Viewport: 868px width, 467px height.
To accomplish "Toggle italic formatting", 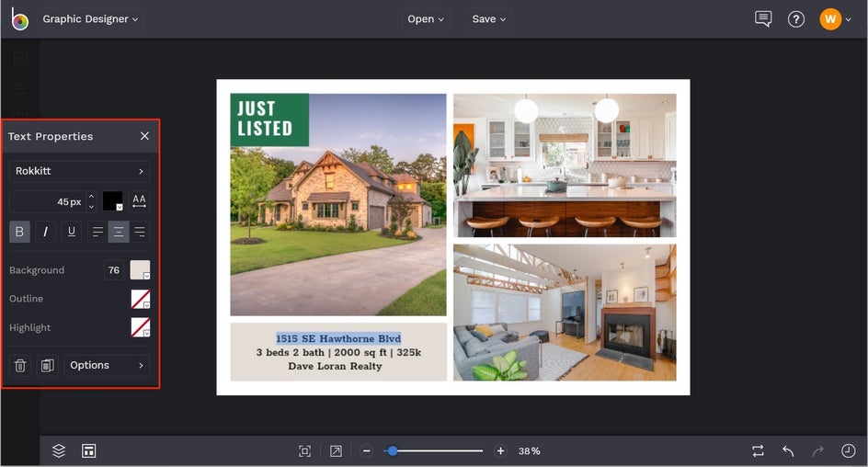I will (x=45, y=232).
